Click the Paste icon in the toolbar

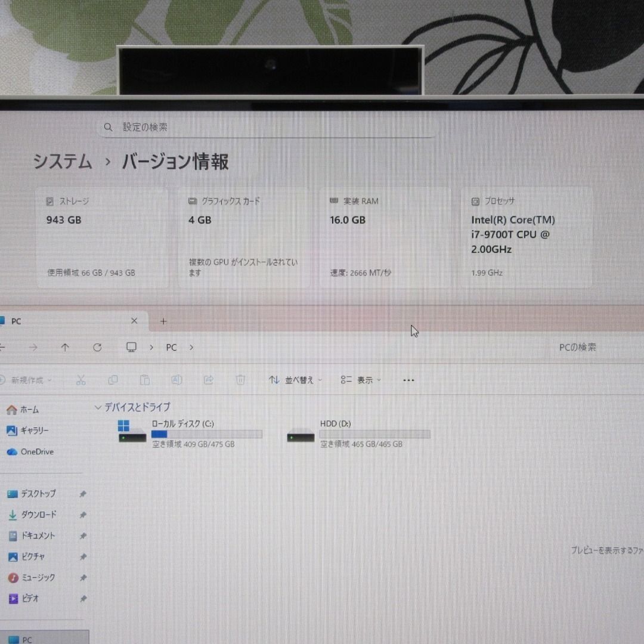pos(144,380)
